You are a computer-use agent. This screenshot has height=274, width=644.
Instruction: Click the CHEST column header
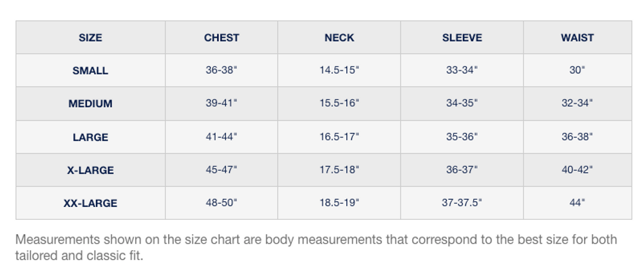click(222, 37)
